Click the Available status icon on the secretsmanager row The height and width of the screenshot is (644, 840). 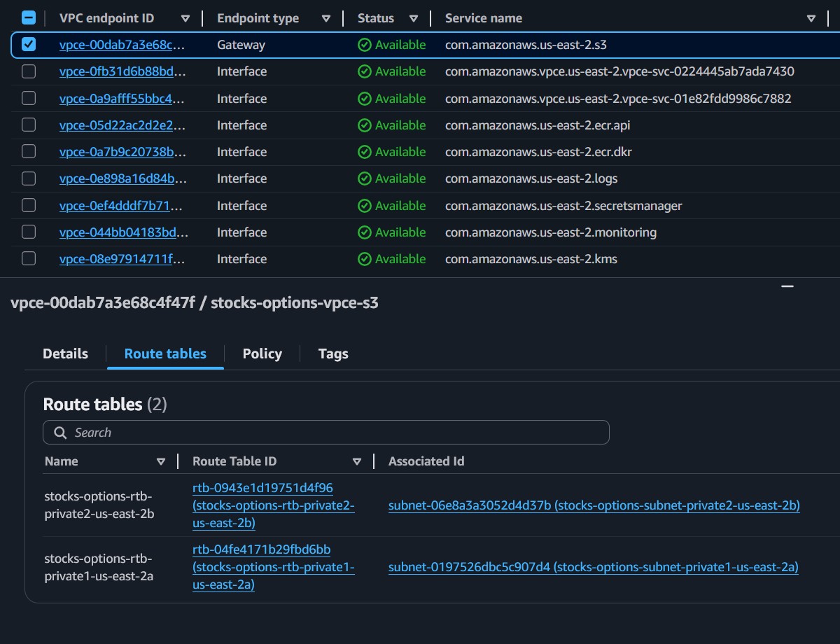tap(365, 205)
